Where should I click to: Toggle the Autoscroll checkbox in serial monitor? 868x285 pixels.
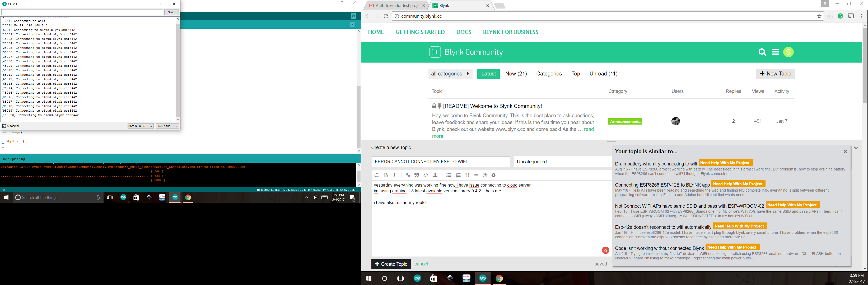pos(4,126)
